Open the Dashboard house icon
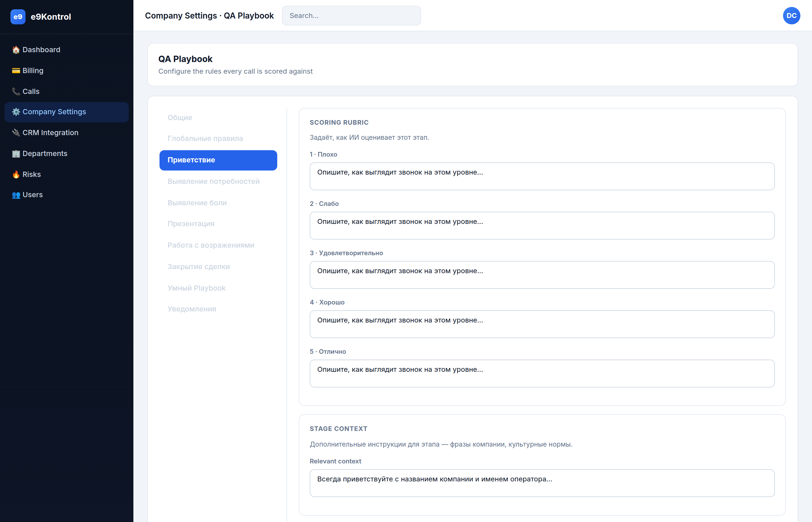 16,50
